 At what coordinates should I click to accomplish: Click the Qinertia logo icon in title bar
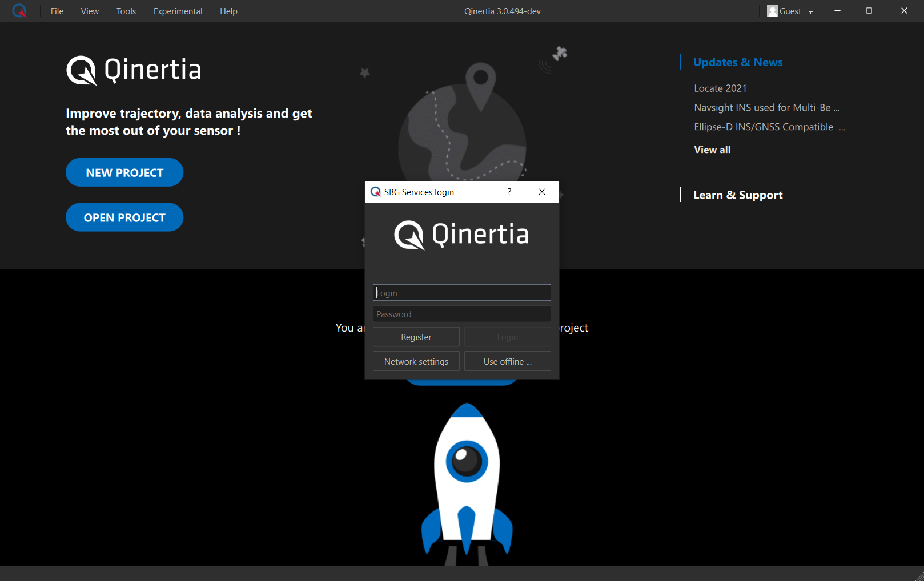coord(19,11)
